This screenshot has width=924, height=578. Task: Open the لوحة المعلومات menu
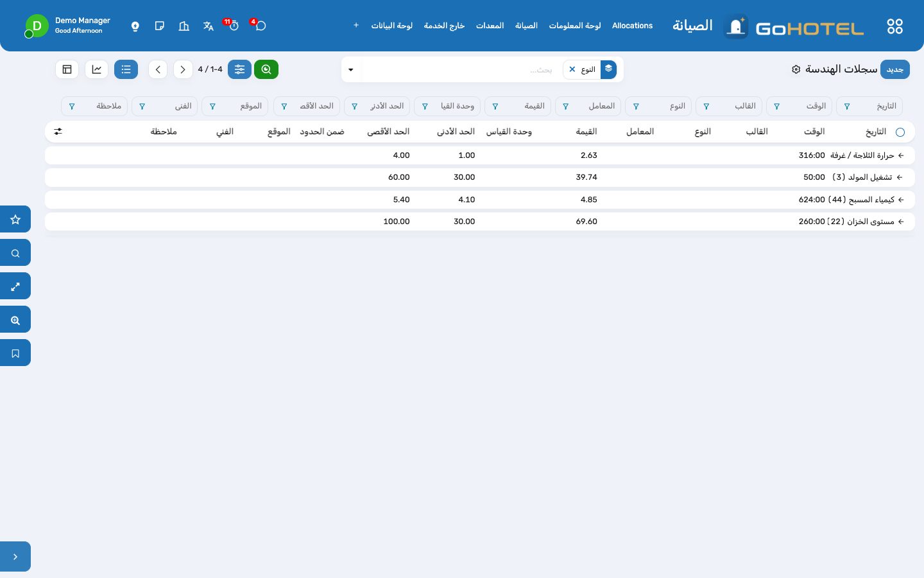click(x=575, y=26)
